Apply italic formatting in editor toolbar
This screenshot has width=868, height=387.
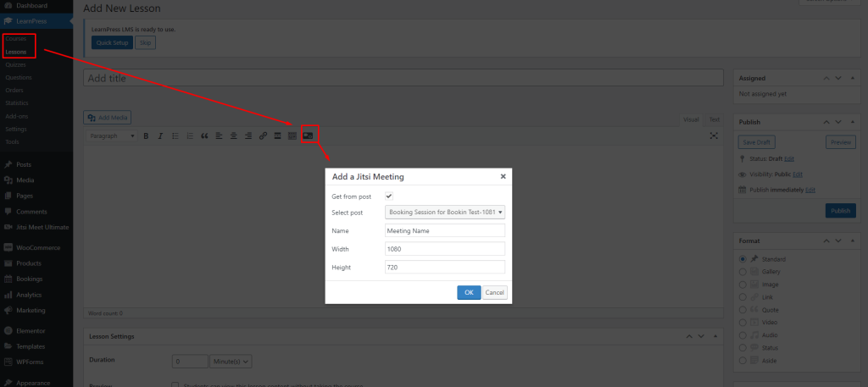pos(160,136)
